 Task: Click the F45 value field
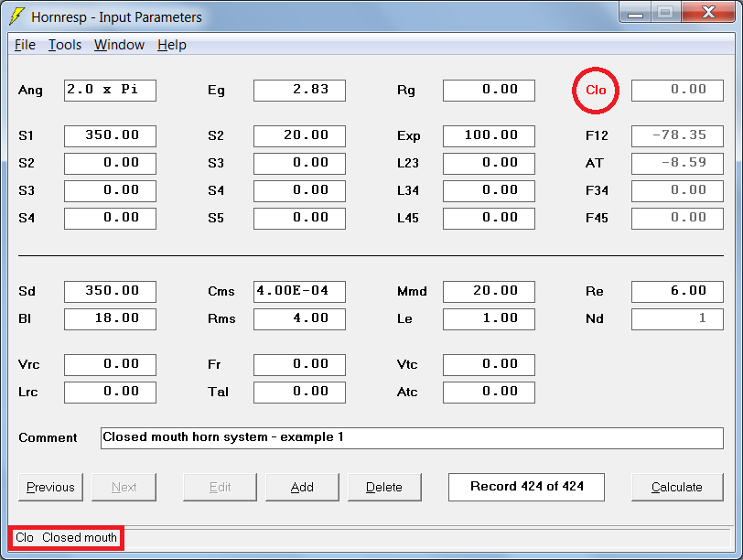[x=677, y=219]
